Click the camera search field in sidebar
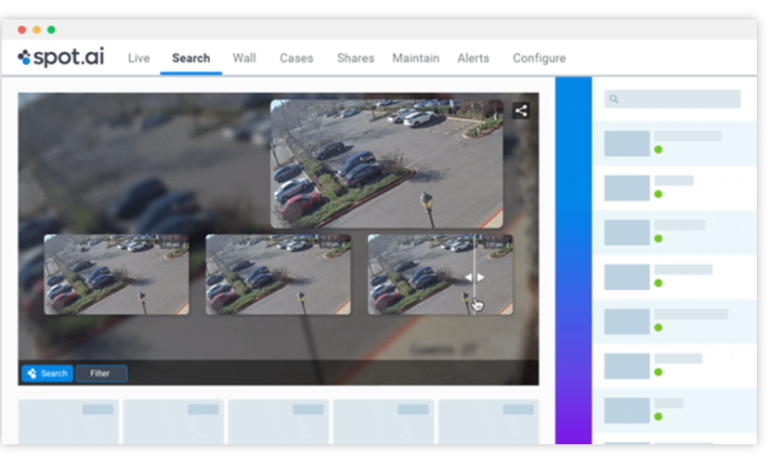768x460 pixels. [673, 100]
